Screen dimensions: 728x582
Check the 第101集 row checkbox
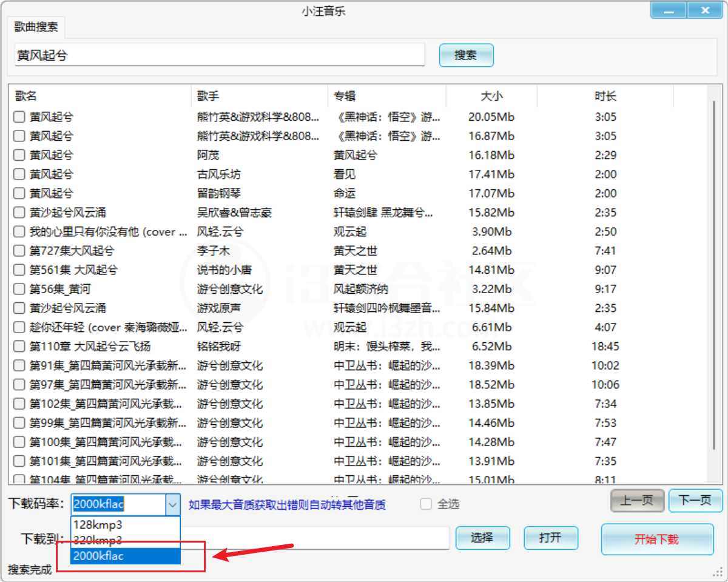pyautogui.click(x=19, y=461)
